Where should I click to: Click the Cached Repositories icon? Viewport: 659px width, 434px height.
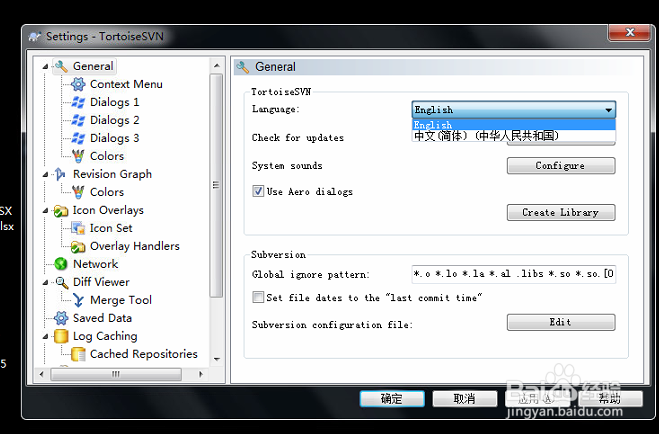[x=78, y=354]
